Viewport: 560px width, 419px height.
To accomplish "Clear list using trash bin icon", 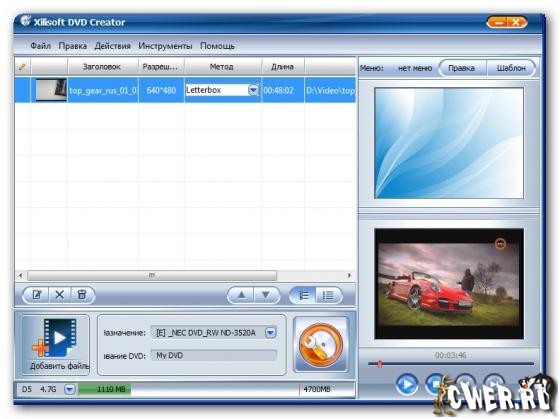I will 82,295.
